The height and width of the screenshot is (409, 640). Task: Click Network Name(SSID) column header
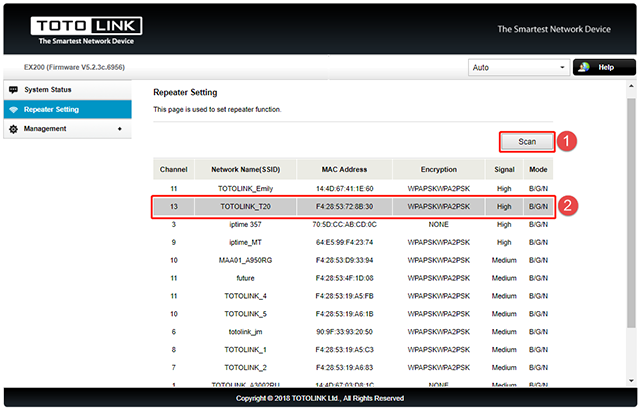click(245, 169)
